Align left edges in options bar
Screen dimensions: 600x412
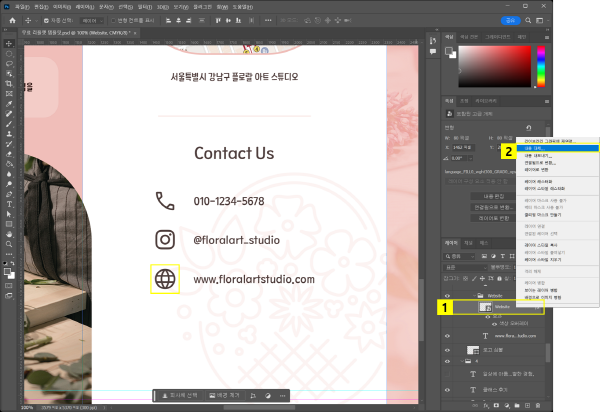tap(168, 20)
